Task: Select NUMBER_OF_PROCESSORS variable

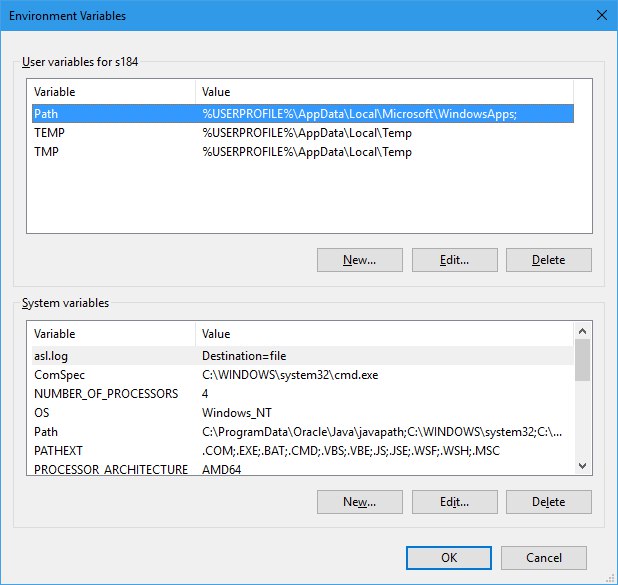Action: coord(303,394)
